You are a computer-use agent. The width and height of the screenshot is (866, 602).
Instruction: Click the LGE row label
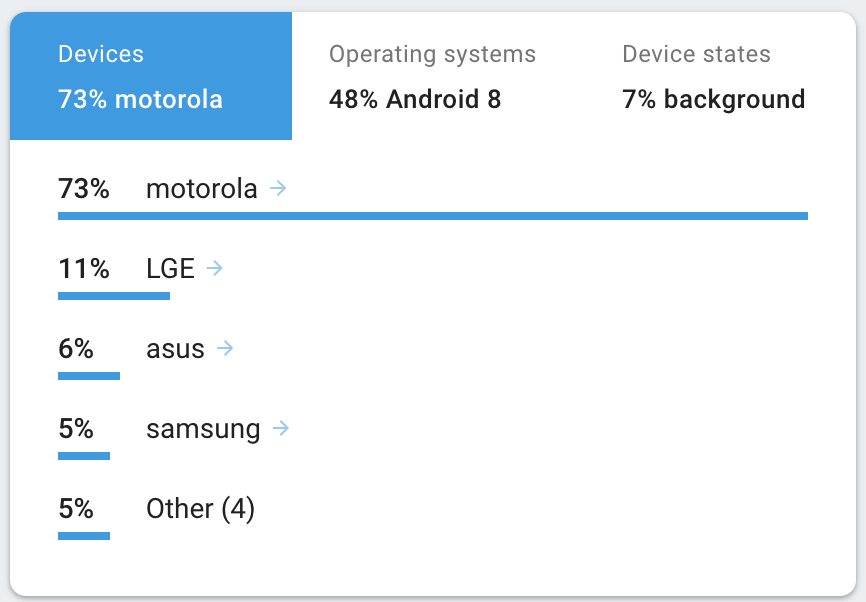tap(171, 268)
